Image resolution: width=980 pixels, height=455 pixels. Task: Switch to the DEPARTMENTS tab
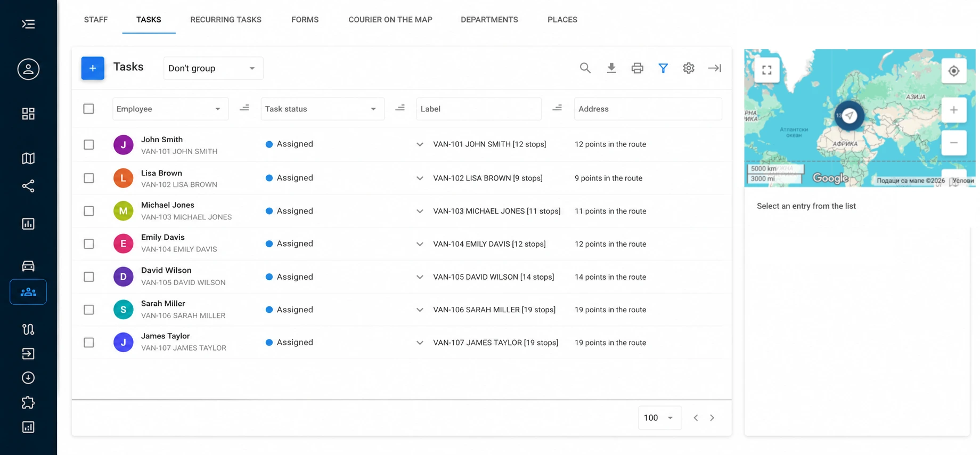click(x=489, y=20)
